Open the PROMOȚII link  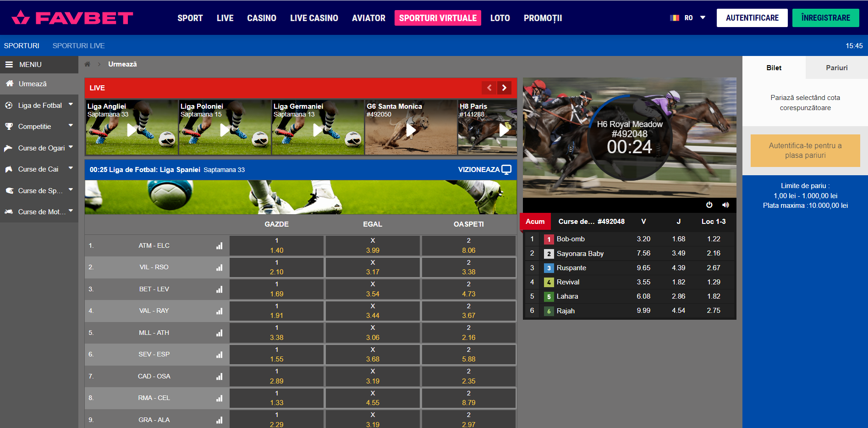pos(543,18)
